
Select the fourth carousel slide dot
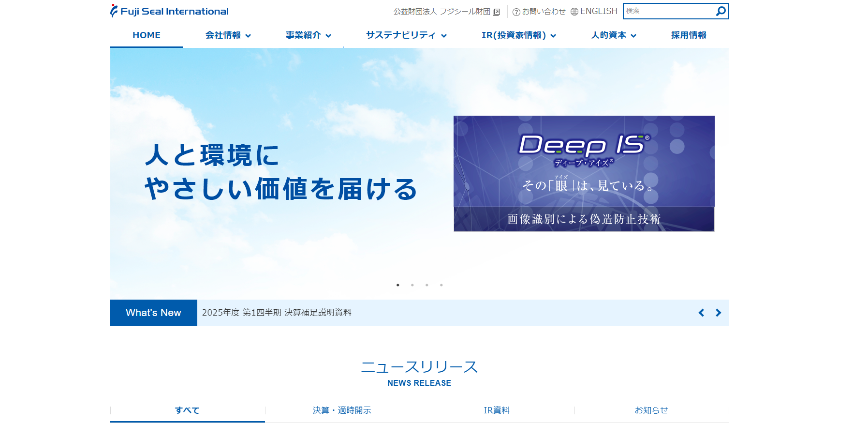pyautogui.click(x=441, y=285)
